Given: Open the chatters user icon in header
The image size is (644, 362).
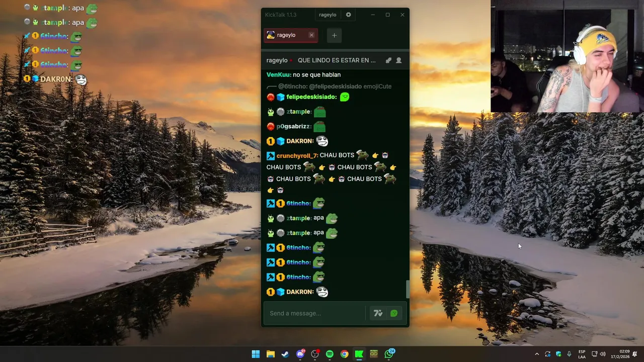Looking at the screenshot, I should [x=399, y=60].
